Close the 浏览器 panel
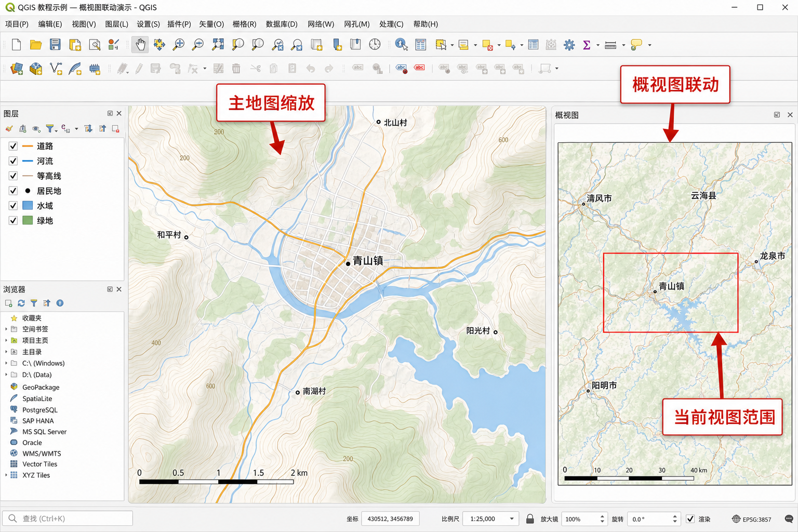The image size is (798, 532). 119,289
